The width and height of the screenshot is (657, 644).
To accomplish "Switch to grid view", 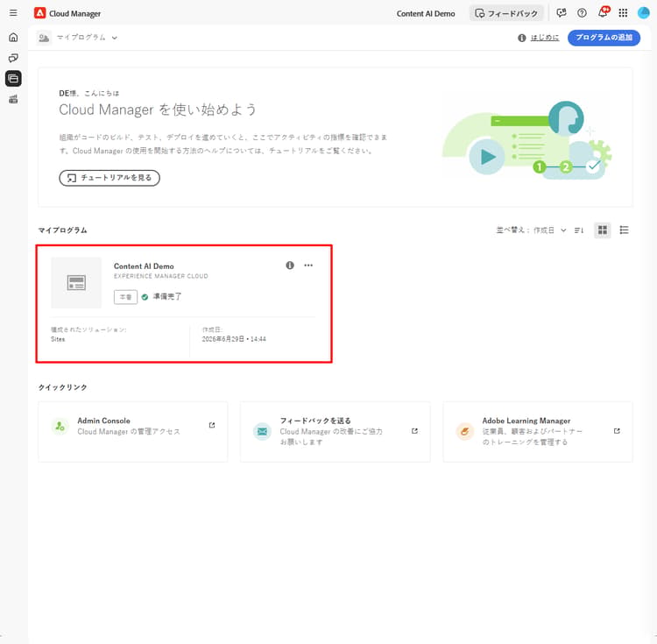I will click(603, 230).
